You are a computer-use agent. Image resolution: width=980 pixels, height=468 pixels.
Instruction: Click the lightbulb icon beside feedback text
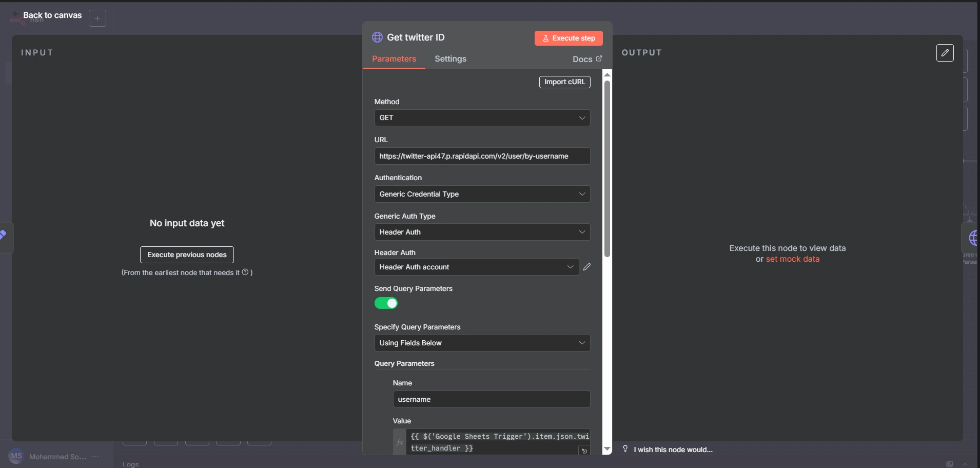(625, 449)
